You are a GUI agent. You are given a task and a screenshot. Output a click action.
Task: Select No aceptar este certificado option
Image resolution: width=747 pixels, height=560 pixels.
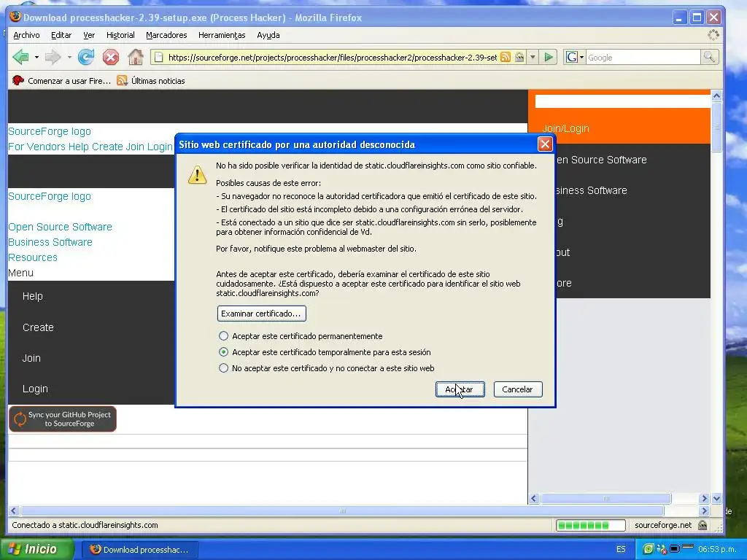coord(223,368)
